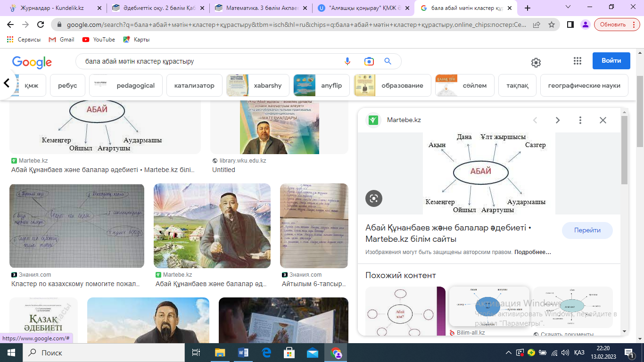
Task: Filter results by the сөйлем chip
Action: 465,85
